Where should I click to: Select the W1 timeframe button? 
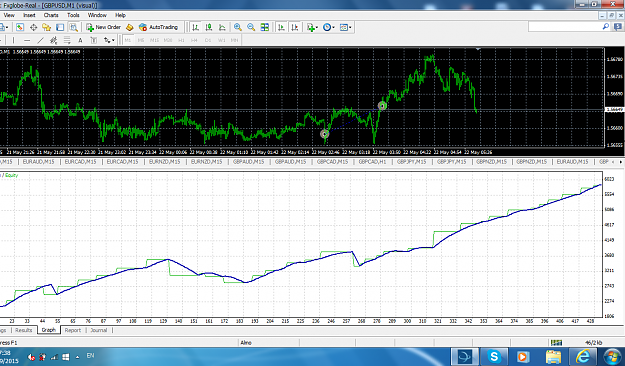222,40
